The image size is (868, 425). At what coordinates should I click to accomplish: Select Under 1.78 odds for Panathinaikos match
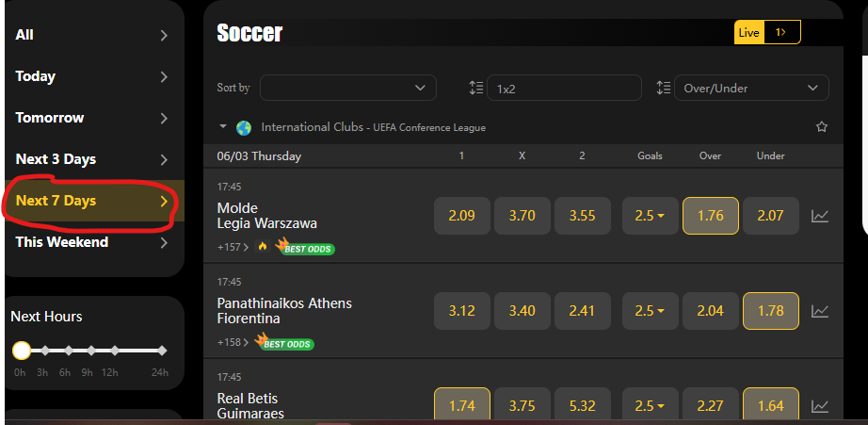(771, 310)
